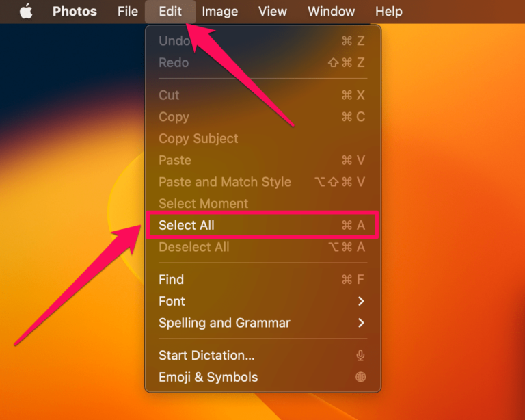
Task: Select Start Dictation menu item
Action: tap(206, 356)
